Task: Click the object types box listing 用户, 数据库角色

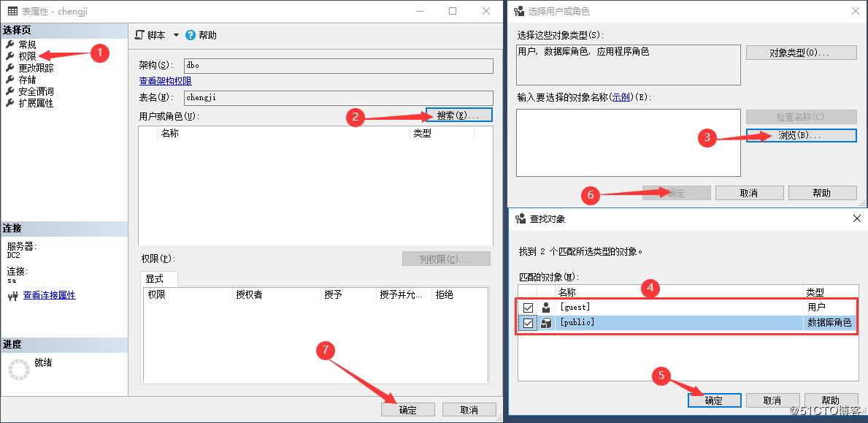Action: click(x=629, y=65)
